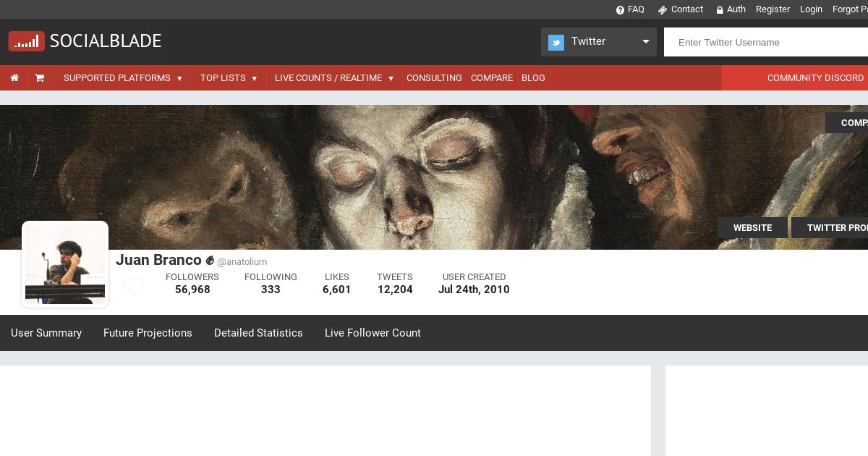Click the user created date Jul 24th, 2010

474,290
